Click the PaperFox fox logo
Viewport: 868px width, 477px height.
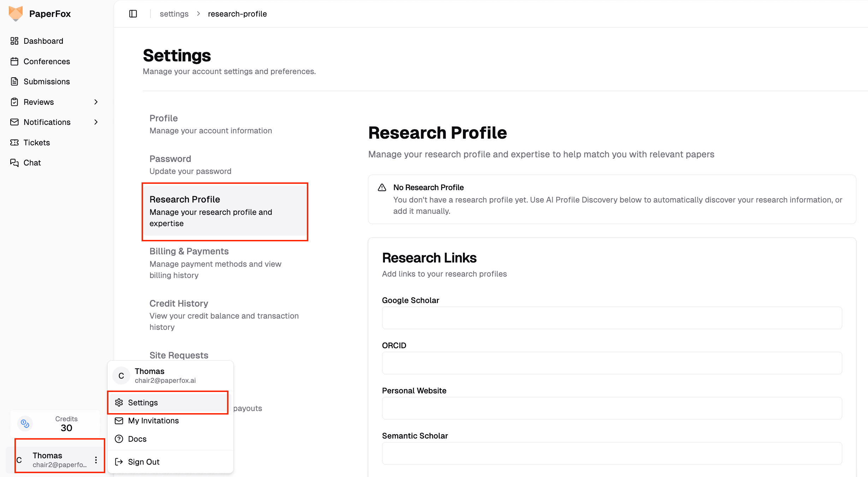pyautogui.click(x=16, y=13)
